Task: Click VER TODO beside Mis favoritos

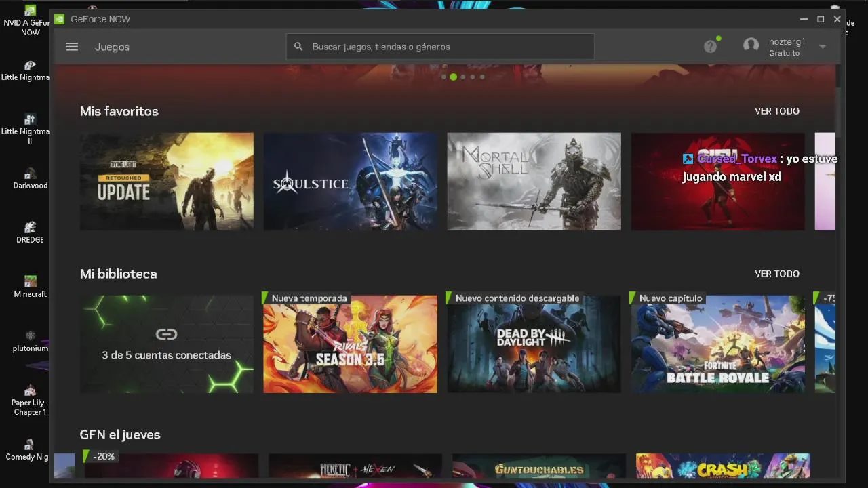Action: click(x=777, y=111)
